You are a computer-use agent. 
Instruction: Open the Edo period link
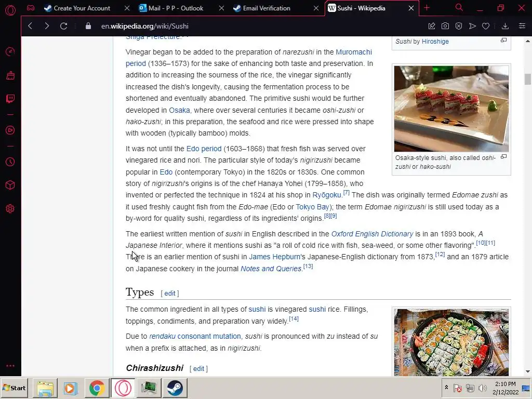[204, 149]
